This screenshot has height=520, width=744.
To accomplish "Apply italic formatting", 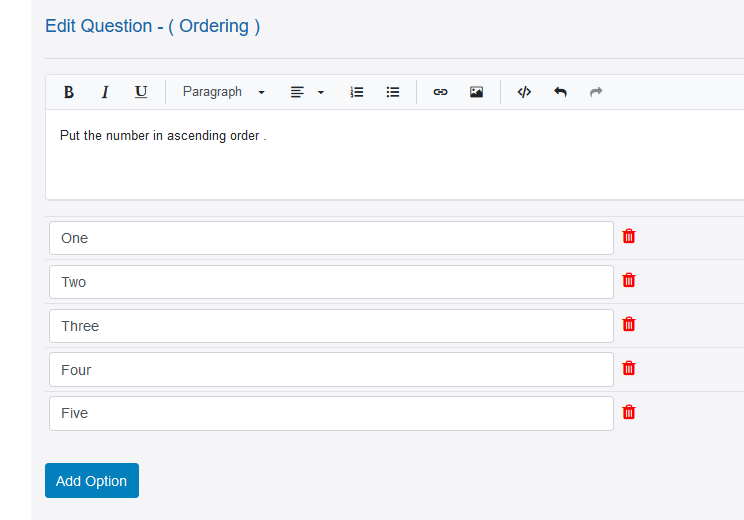I will point(105,92).
